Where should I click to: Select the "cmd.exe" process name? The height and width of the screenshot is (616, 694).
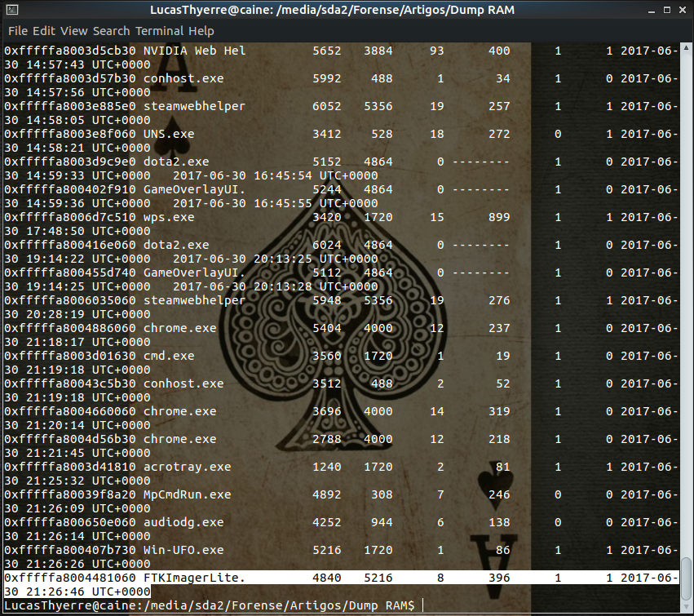pyautogui.click(x=169, y=356)
